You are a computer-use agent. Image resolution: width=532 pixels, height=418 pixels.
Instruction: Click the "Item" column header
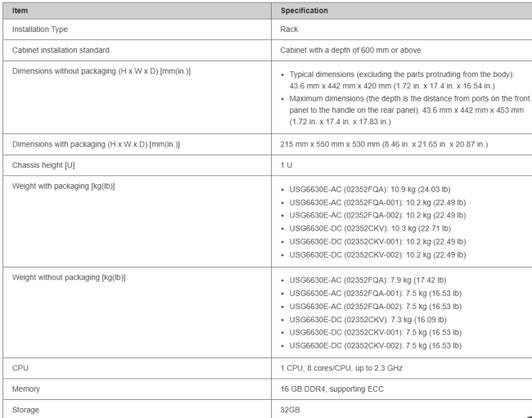(20, 11)
